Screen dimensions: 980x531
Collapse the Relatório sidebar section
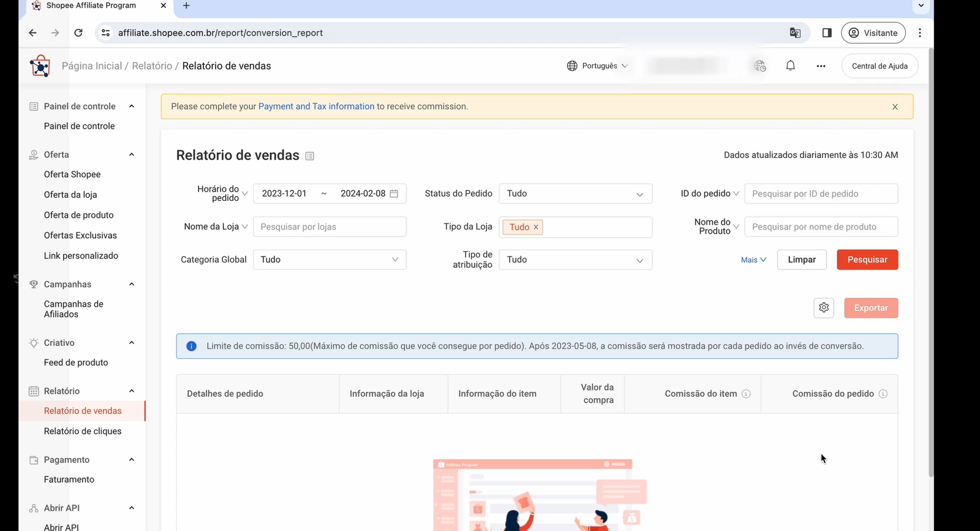132,391
